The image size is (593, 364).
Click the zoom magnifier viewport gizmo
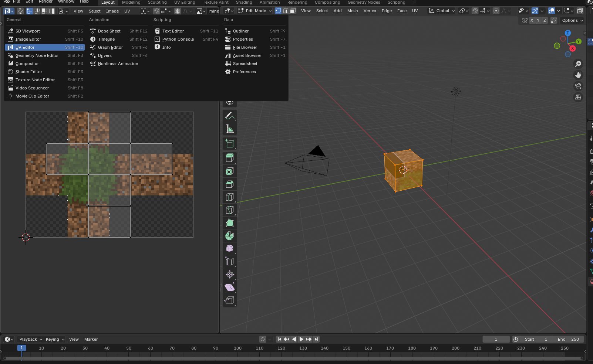click(x=578, y=64)
